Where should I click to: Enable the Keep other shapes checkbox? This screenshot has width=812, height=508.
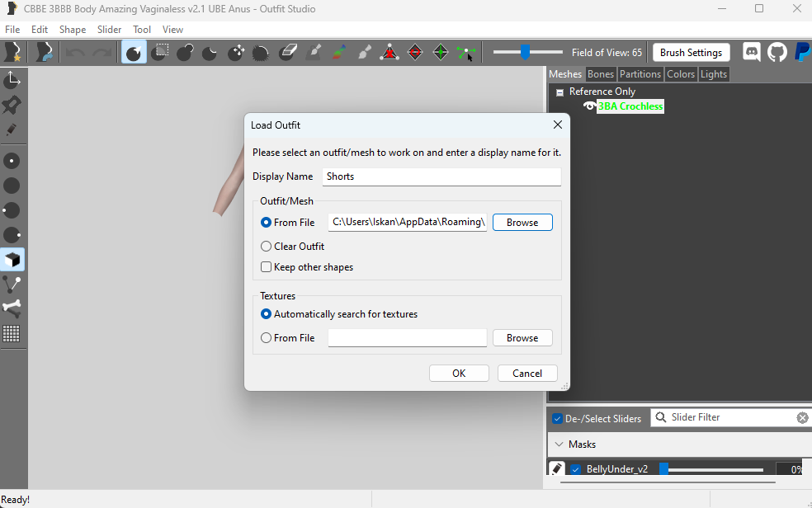(267, 267)
